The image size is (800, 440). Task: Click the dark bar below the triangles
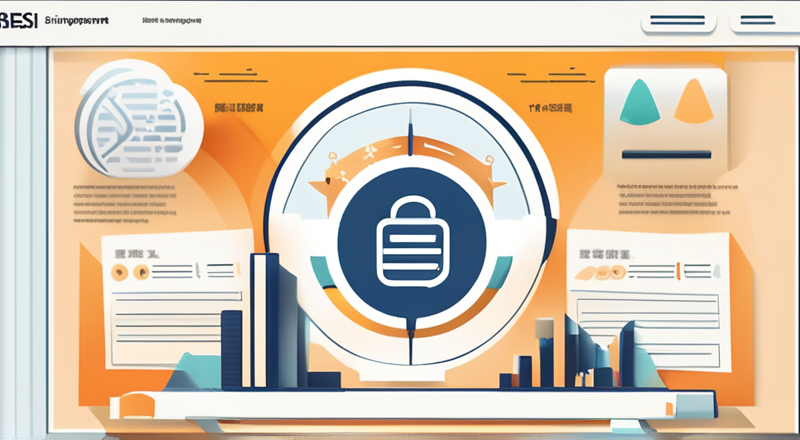tap(665, 154)
